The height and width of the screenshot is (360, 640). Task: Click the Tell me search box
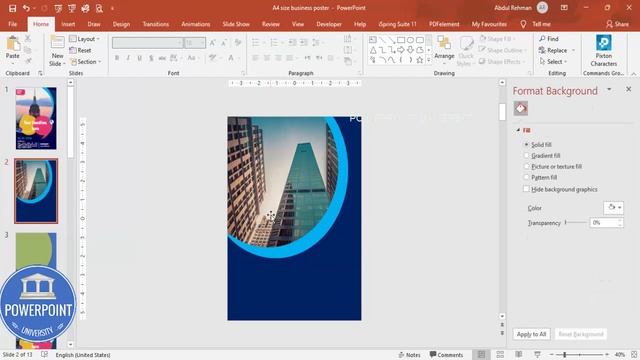pyautogui.click(x=536, y=24)
